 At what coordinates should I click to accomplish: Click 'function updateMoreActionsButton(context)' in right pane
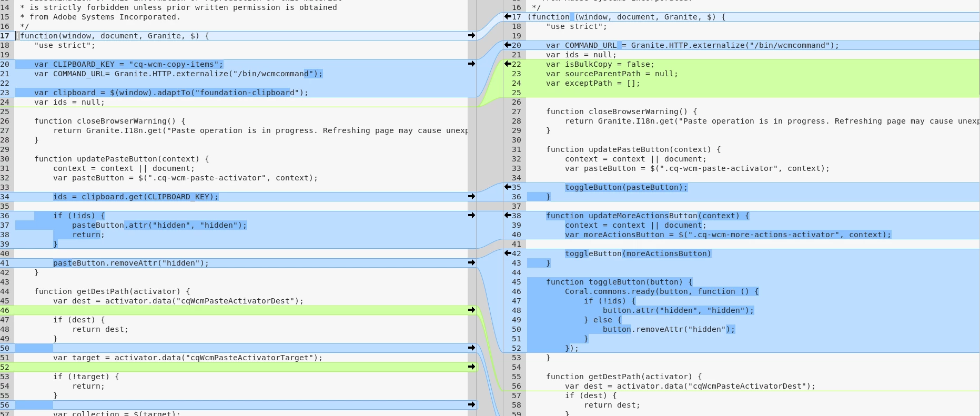click(x=648, y=216)
